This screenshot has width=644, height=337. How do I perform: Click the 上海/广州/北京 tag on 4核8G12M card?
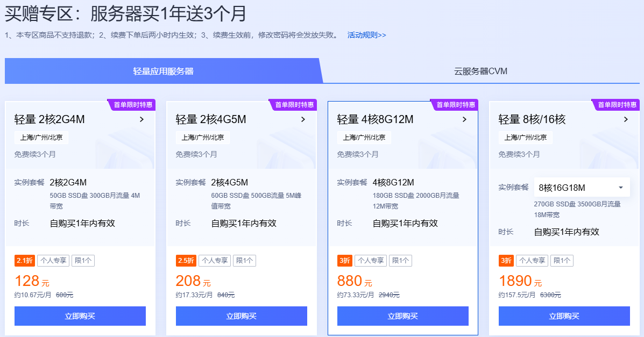[x=364, y=138]
